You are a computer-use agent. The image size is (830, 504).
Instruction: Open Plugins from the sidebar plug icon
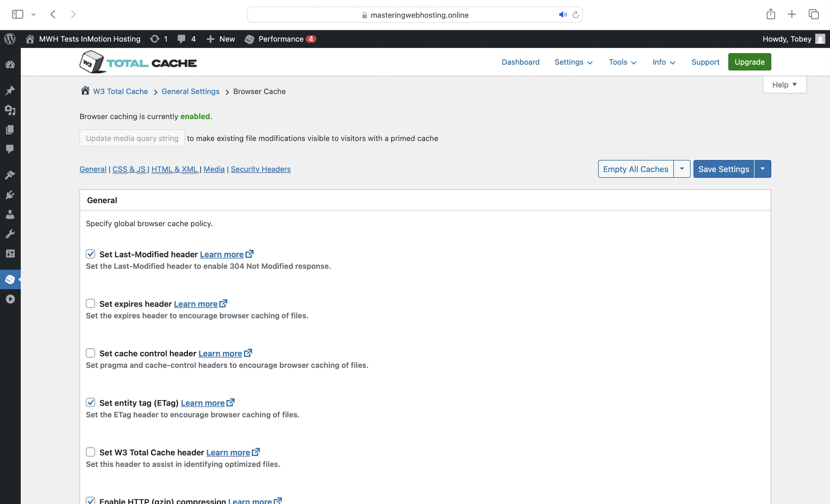click(10, 195)
